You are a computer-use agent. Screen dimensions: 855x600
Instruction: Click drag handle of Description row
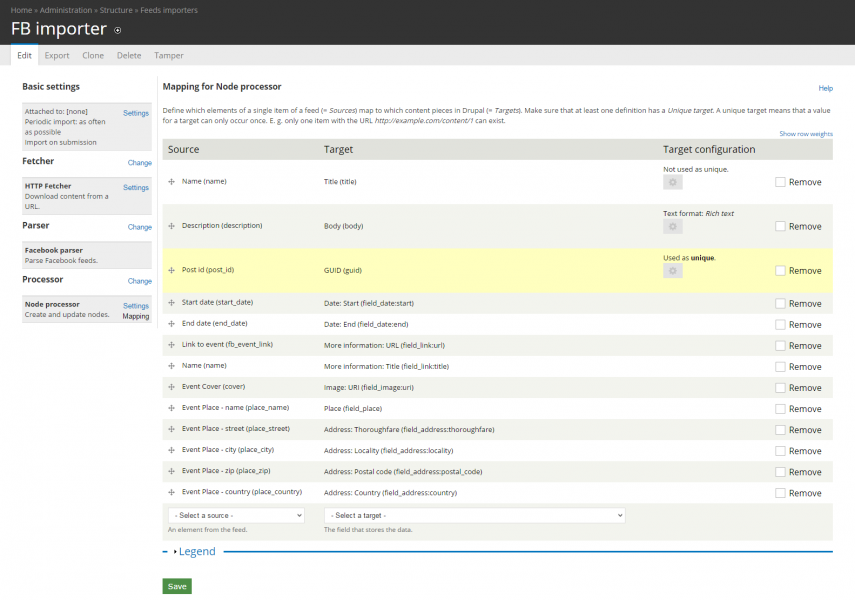pyautogui.click(x=171, y=226)
